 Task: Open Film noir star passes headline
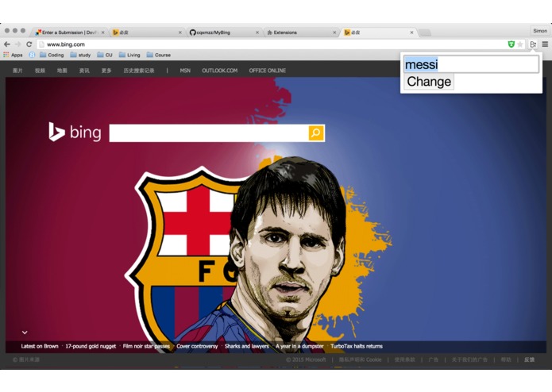click(146, 346)
